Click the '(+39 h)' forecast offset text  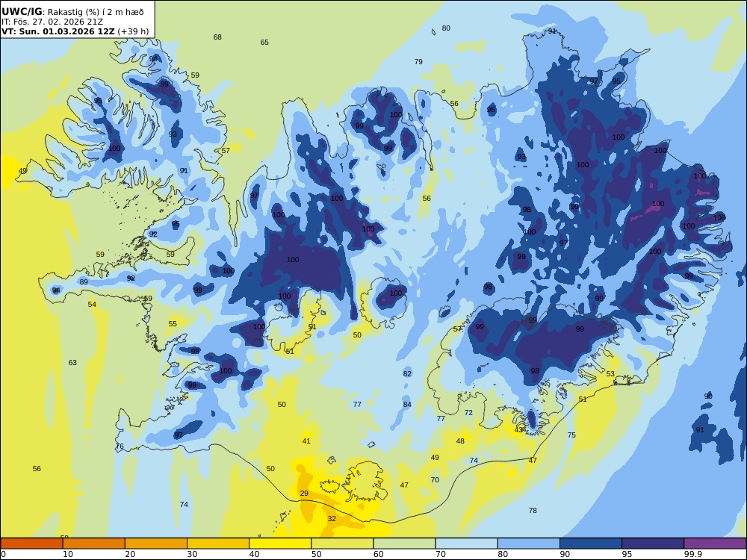click(133, 31)
